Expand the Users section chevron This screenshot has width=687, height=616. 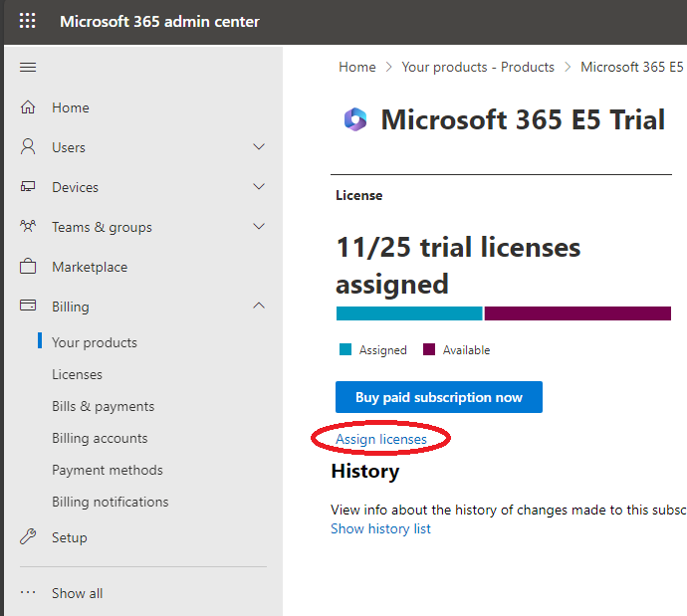click(259, 146)
